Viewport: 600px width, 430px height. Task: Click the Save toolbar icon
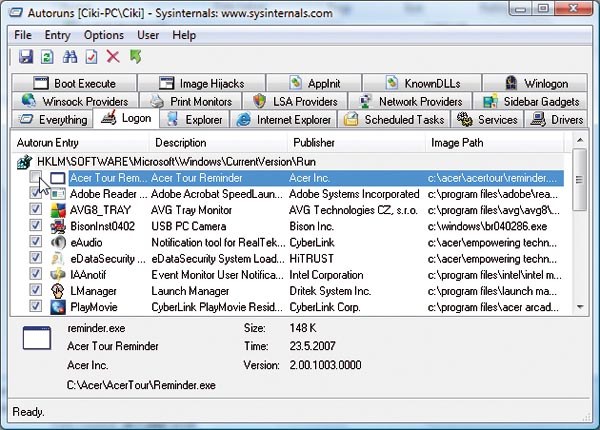[26, 57]
